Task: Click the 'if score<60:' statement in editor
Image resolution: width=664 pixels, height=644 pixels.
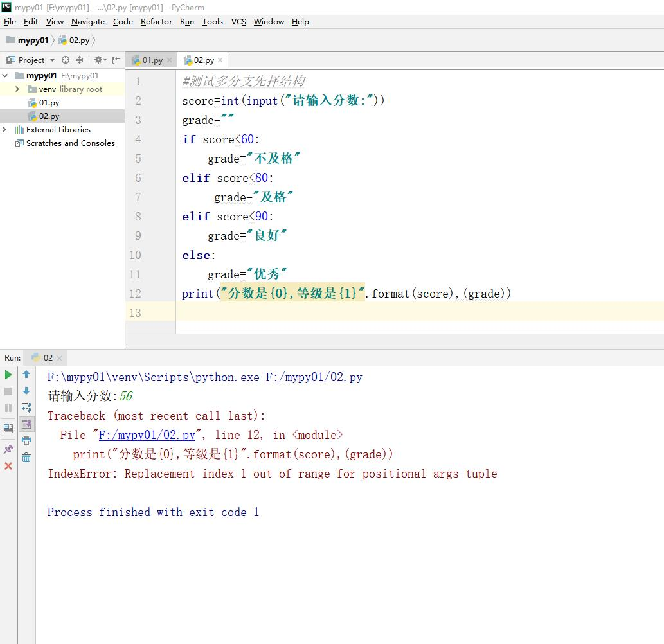Action: coord(220,139)
